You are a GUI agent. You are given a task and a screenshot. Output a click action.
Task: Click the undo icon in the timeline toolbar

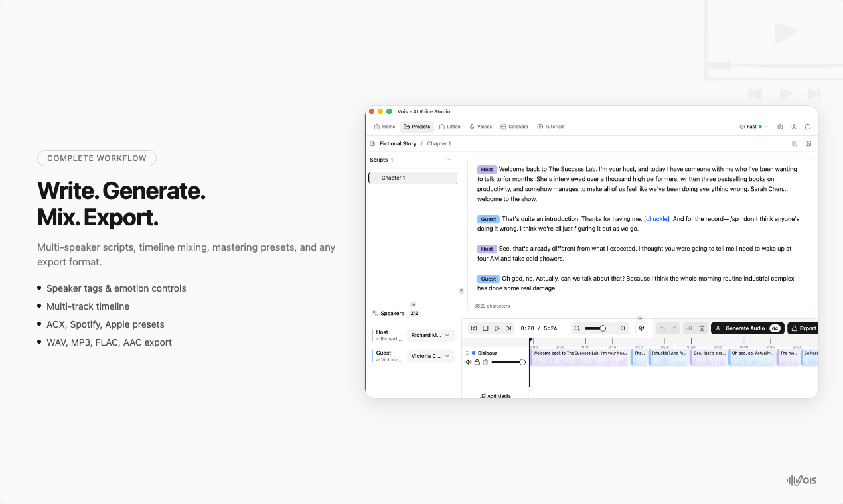click(x=662, y=328)
